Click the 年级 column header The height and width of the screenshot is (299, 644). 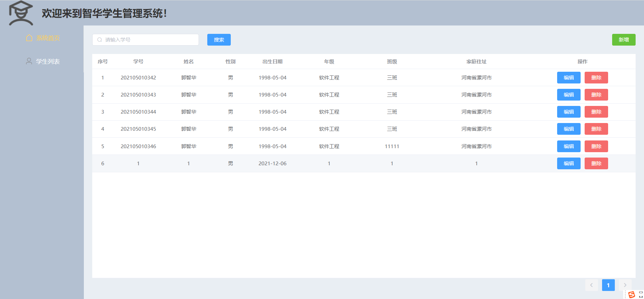pyautogui.click(x=329, y=61)
